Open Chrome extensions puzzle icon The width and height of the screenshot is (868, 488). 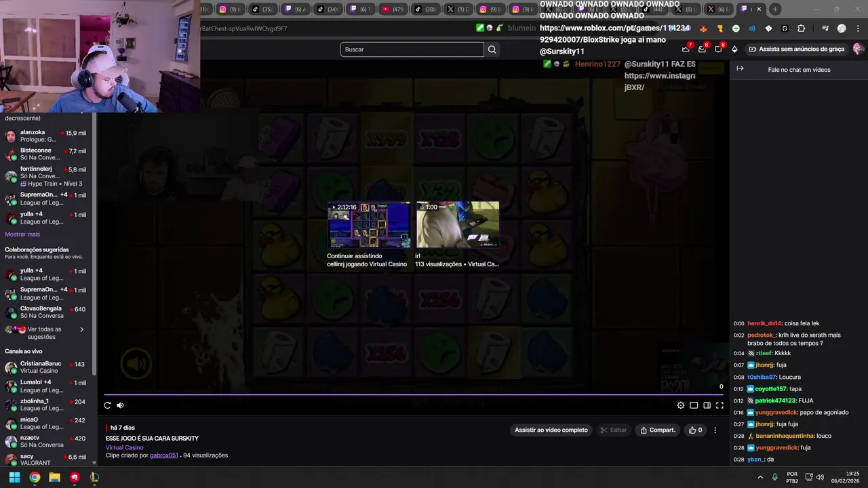802,28
